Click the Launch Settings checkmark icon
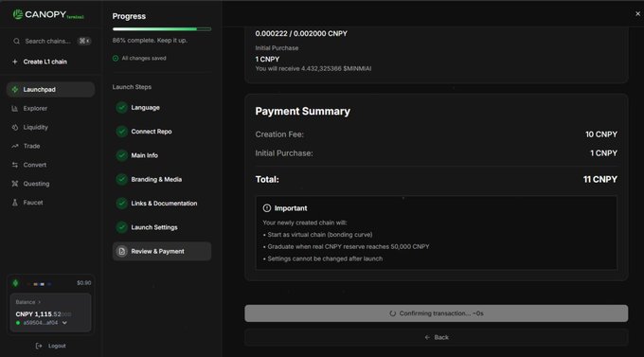Screen dimensions: 644x357 click(x=121, y=227)
